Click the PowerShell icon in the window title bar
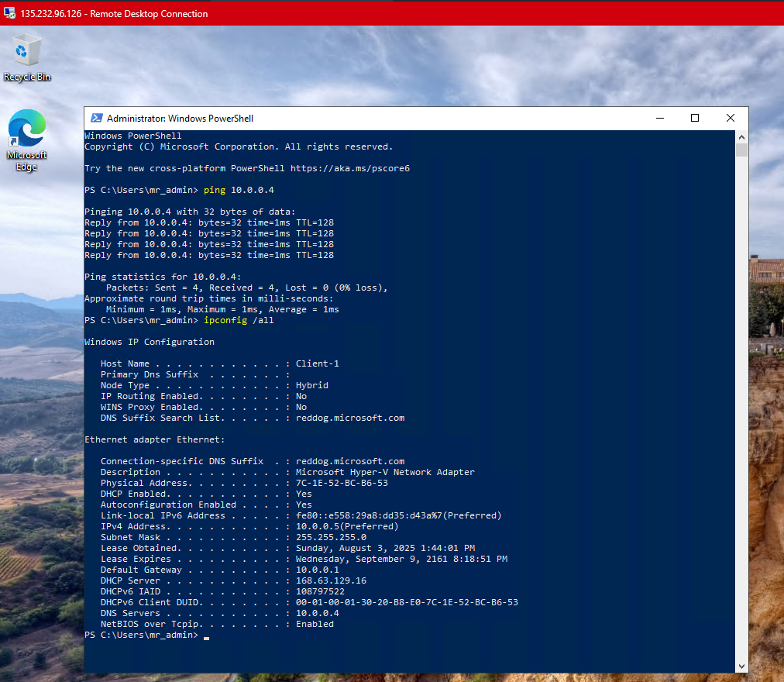 click(96, 118)
